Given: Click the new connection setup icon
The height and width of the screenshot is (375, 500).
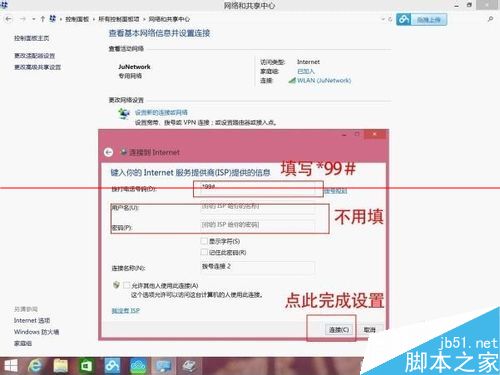Looking at the screenshot, I should (x=124, y=113).
